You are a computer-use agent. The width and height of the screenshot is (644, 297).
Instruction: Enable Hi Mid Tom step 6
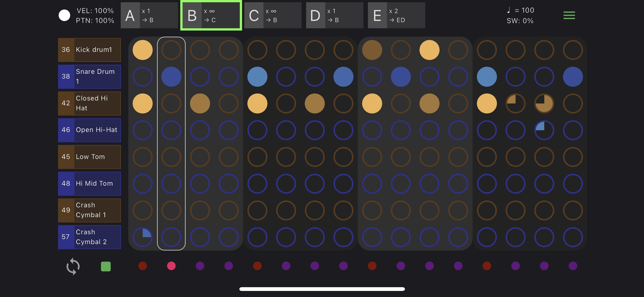(286, 183)
